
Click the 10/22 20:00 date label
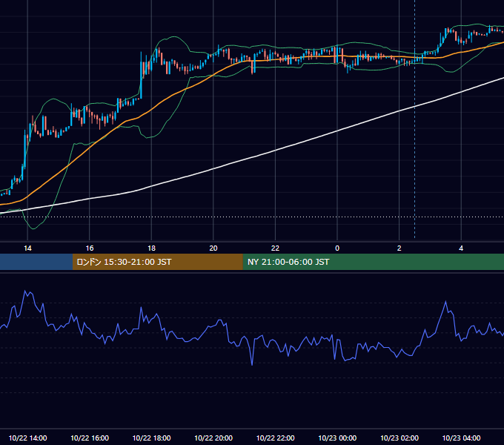[x=213, y=438]
